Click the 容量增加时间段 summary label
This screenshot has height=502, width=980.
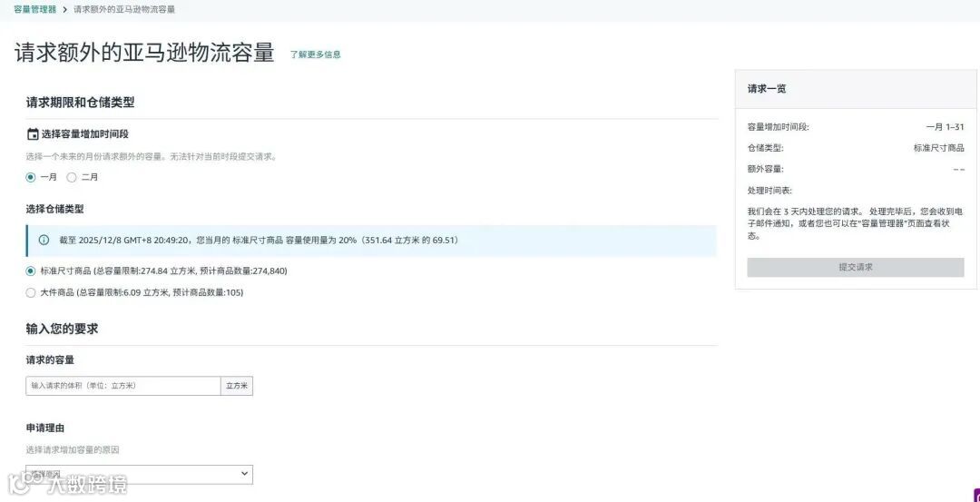tap(779, 127)
